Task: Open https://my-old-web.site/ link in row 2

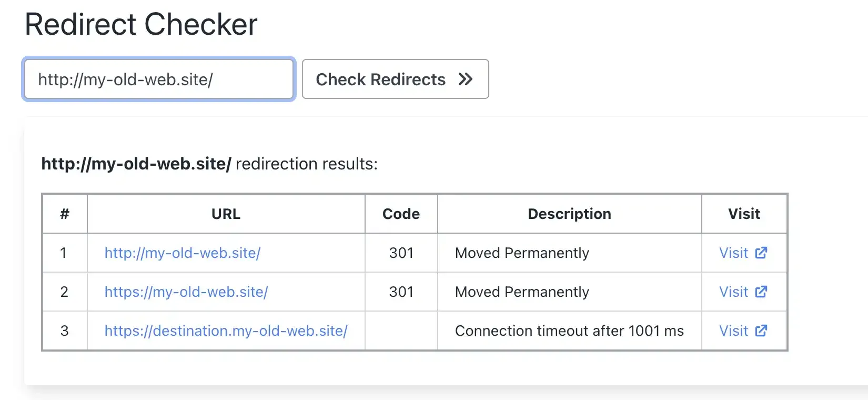Action: pos(186,292)
